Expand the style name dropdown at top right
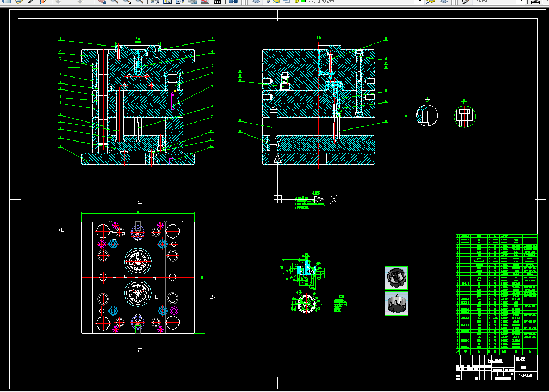The image size is (549, 392). [x=523, y=1]
